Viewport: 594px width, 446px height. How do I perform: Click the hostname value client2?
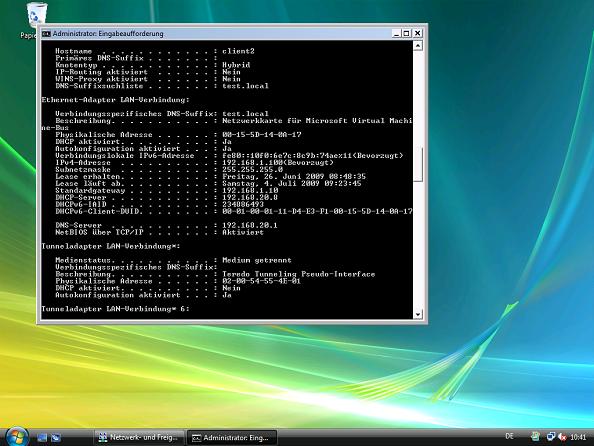point(238,51)
